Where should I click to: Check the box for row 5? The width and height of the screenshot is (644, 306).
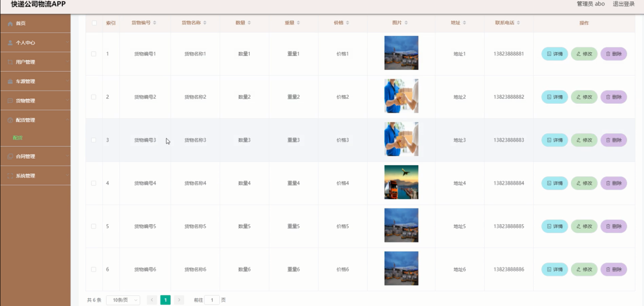(x=94, y=226)
